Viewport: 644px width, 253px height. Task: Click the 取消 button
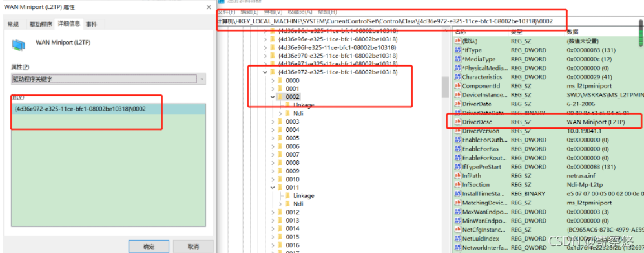tap(193, 247)
